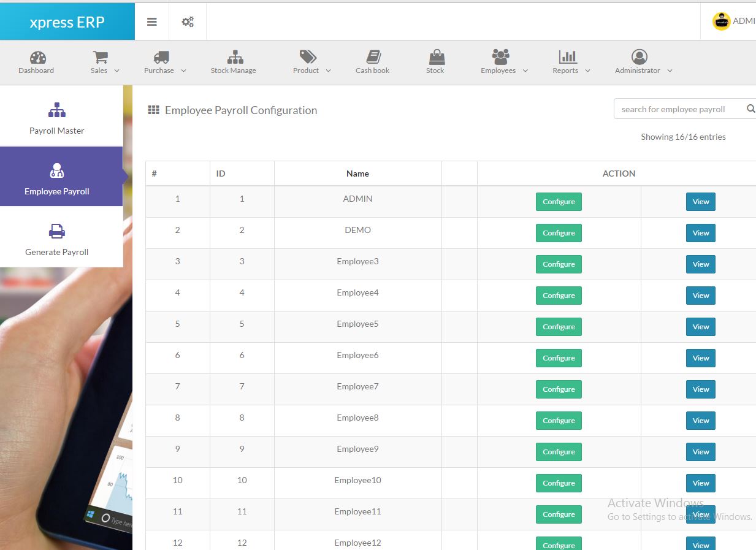Viewport: 756px width, 550px height.
Task: Select the Employee Payroll label
Action: (57, 191)
